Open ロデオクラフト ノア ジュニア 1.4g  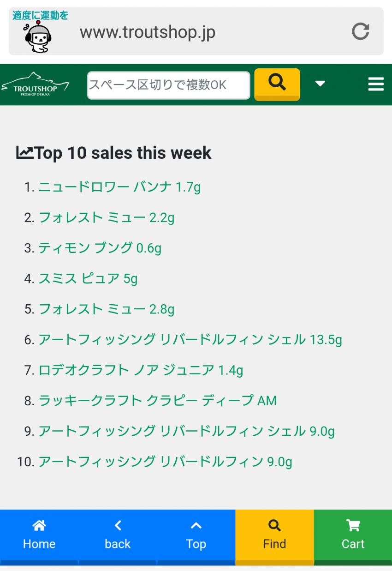coord(141,370)
